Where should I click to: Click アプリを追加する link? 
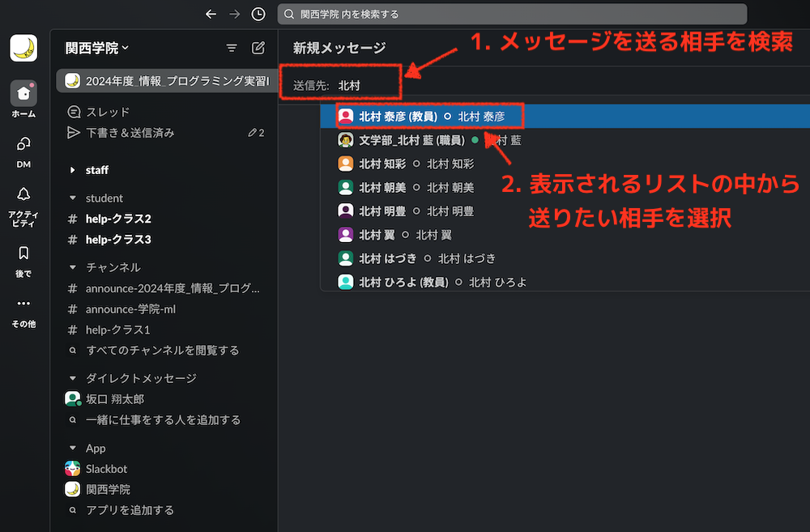[x=130, y=510]
